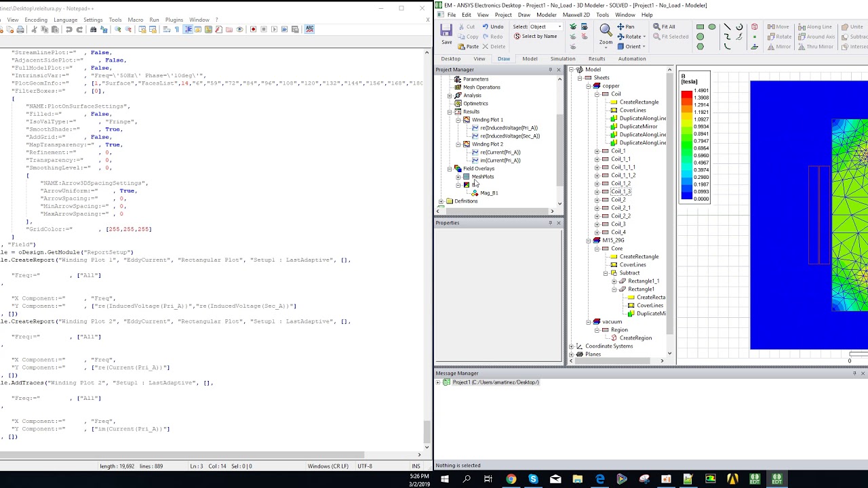Toggle the word wrap icon in Notepad++
868x488 pixels.
(x=165, y=29)
